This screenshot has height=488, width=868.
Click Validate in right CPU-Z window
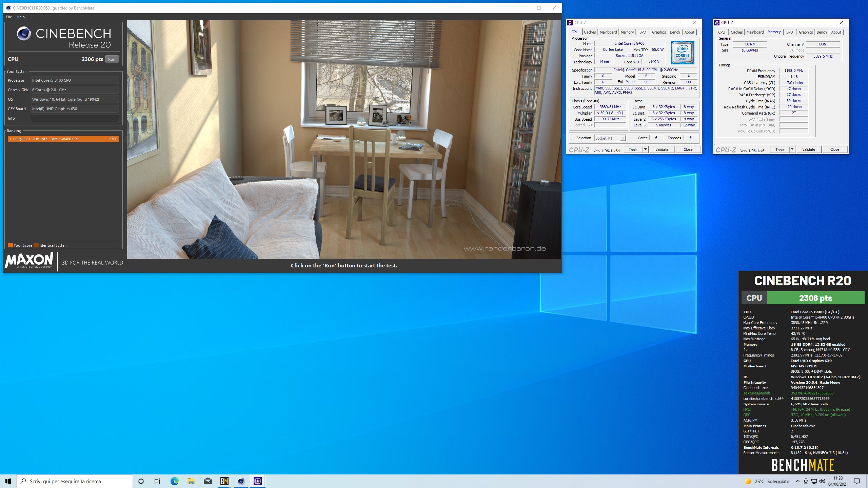(x=809, y=149)
